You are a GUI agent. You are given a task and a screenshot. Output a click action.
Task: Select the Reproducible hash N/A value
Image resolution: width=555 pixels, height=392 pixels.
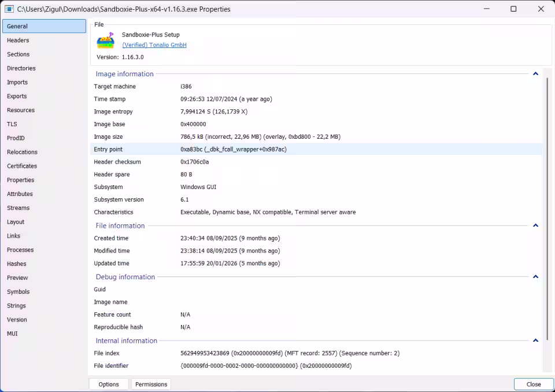(x=185, y=327)
